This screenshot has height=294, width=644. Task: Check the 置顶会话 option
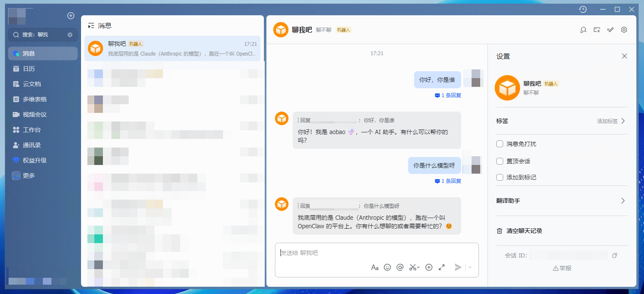[x=500, y=161]
